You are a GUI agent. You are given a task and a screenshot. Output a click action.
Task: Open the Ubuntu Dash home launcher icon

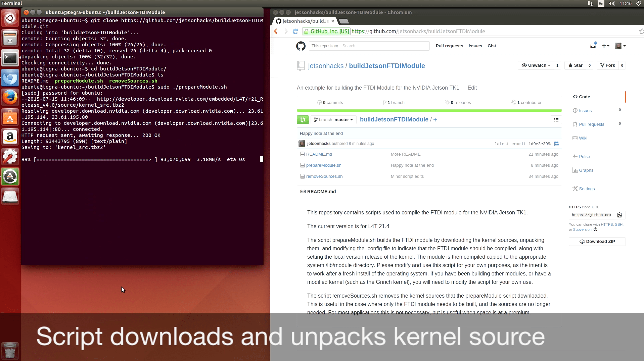point(10,18)
